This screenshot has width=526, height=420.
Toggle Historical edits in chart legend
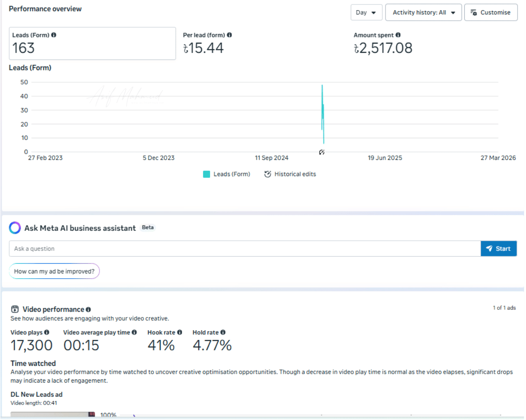290,174
